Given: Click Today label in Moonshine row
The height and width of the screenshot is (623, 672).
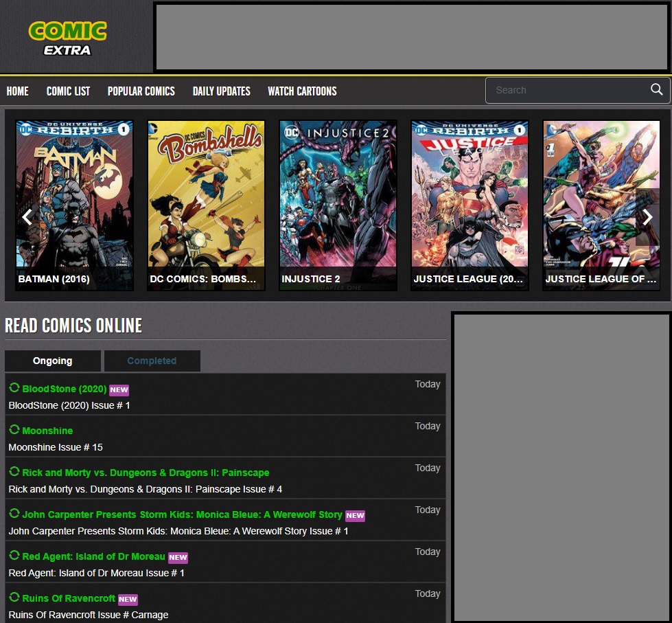Looking at the screenshot, I should 427,426.
